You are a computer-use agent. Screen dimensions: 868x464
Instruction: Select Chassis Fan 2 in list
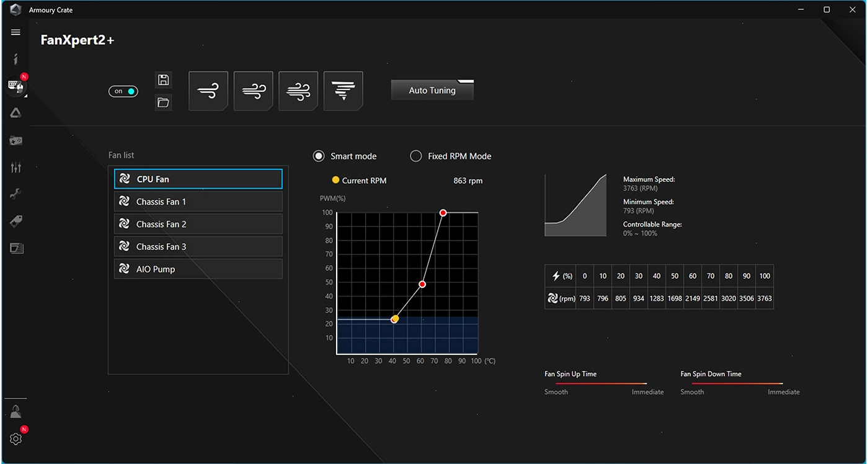pos(198,224)
